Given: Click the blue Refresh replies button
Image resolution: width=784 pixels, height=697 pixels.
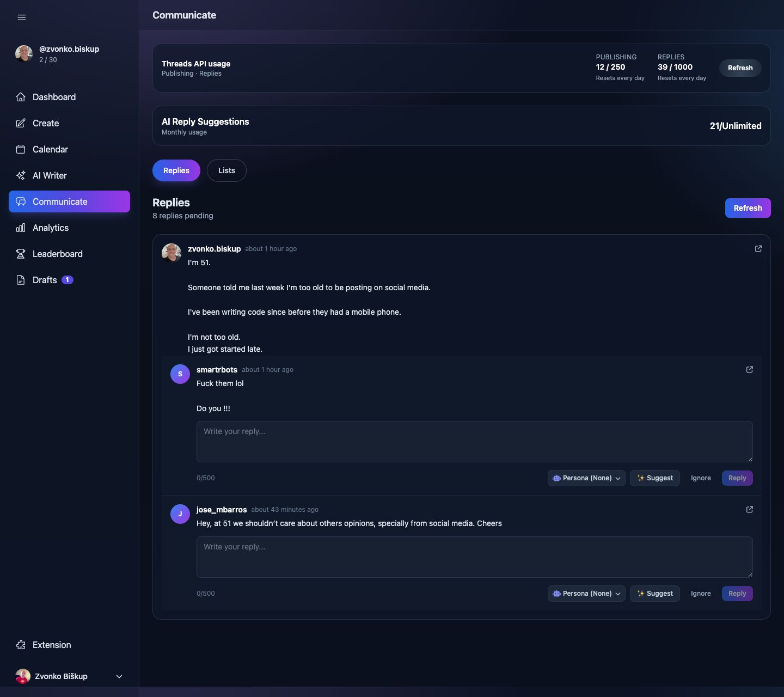Looking at the screenshot, I should pyautogui.click(x=748, y=208).
